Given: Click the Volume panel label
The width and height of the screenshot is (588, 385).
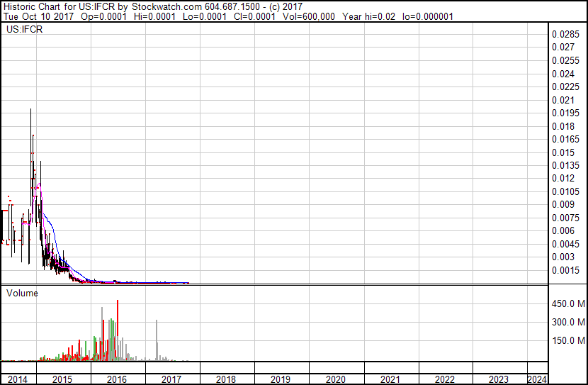Looking at the screenshot, I should (x=22, y=293).
